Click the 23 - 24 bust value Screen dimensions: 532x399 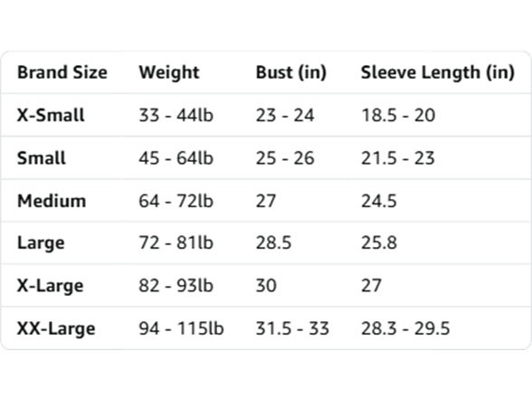(x=285, y=115)
